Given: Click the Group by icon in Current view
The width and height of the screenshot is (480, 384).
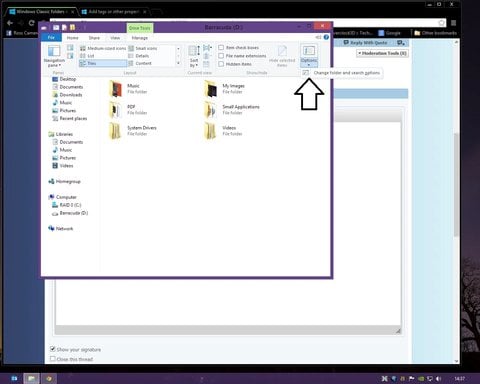Looking at the screenshot, I should point(207,48).
